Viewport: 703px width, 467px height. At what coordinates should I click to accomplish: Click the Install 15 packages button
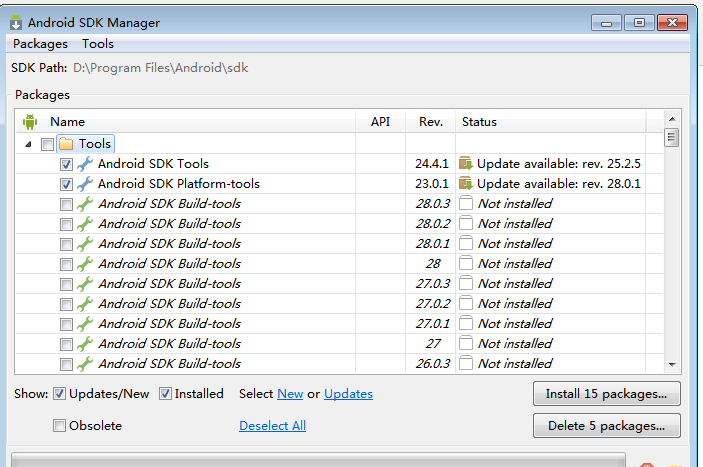click(x=607, y=393)
